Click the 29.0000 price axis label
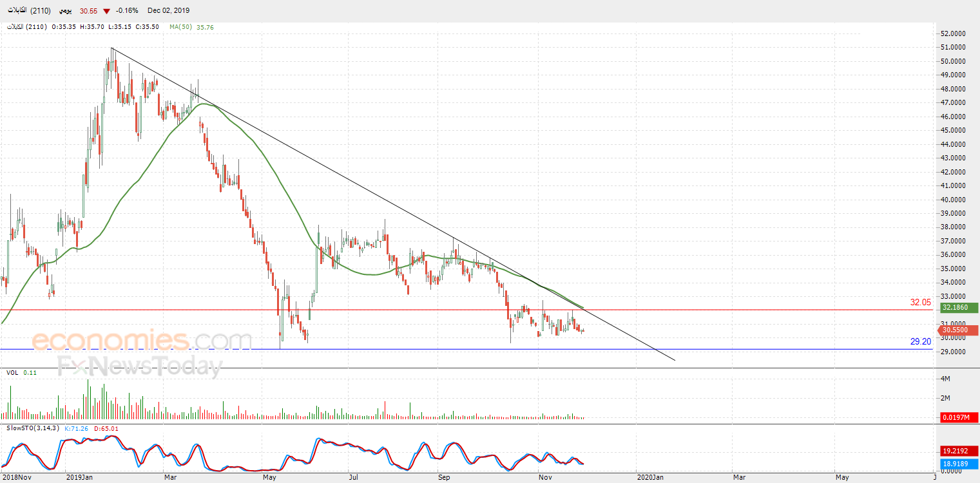This screenshot has width=980, height=483. (954, 352)
